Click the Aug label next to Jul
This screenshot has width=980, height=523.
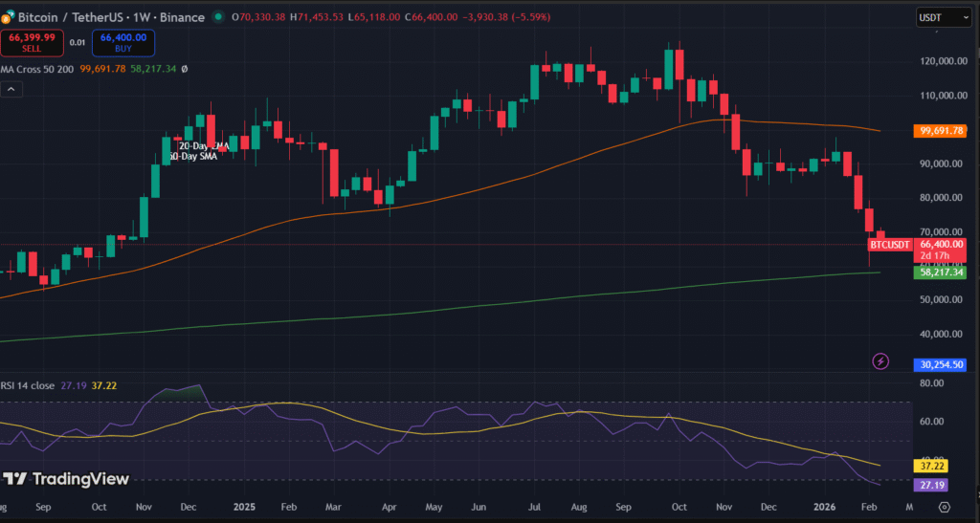click(579, 507)
